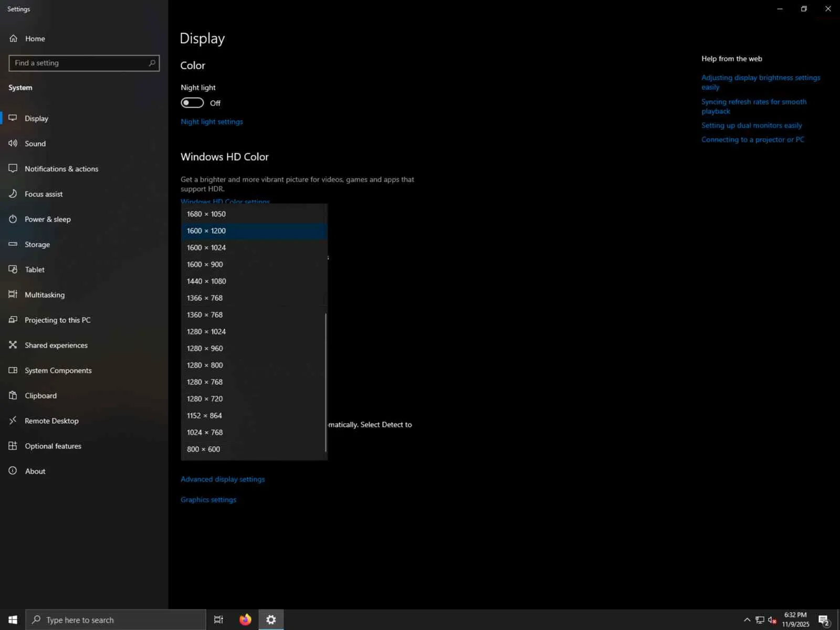The image size is (840, 630).
Task: Click the Sound speaker icon in sidebar
Action: [x=13, y=143]
